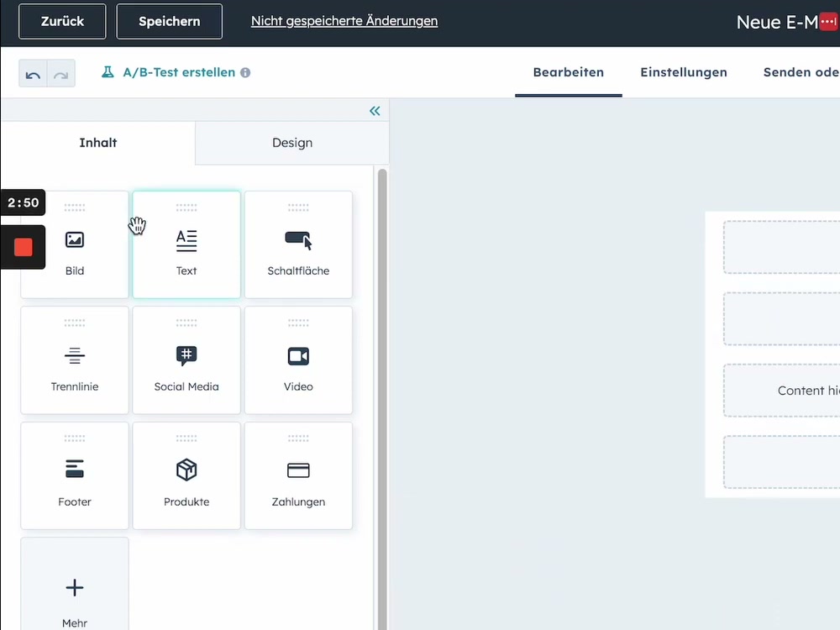The width and height of the screenshot is (840, 630).
Task: Switch to the Inhalt tab
Action: click(x=97, y=143)
